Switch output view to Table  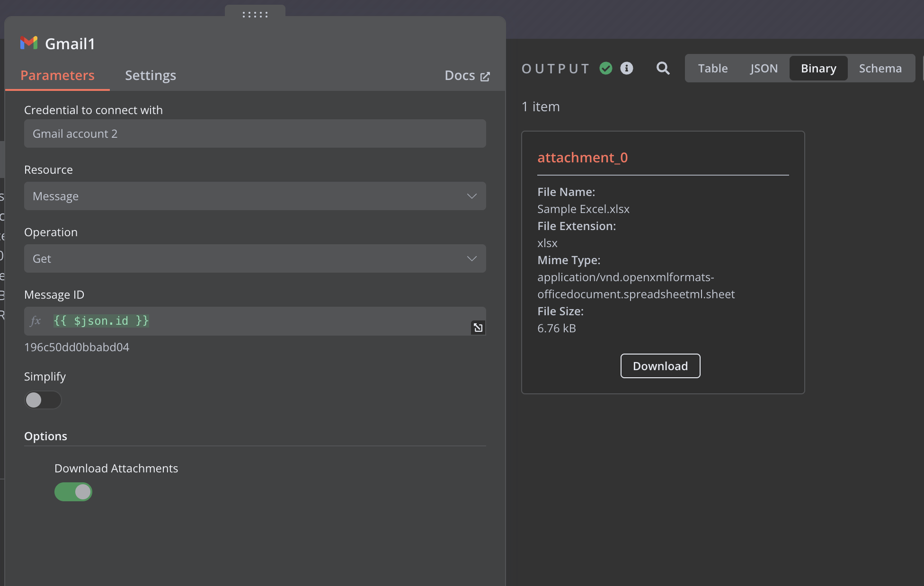(x=712, y=68)
